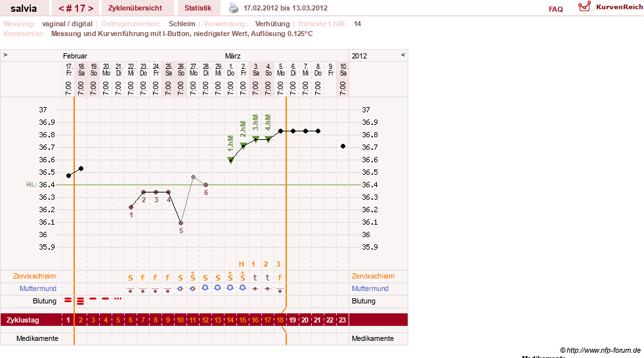The height and width of the screenshot is (358, 644).
Task: Expand chart with the > arrow left of Februar
Action: [x=5, y=55]
